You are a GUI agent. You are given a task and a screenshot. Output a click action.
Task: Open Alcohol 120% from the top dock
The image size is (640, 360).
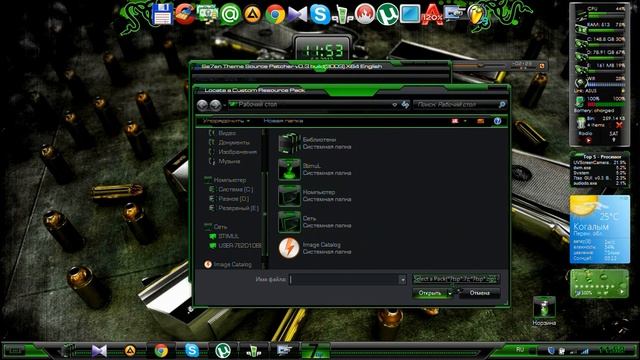[432, 15]
